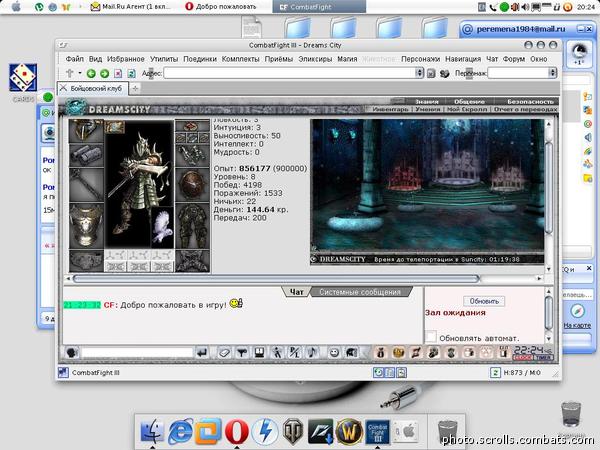Viewport: 600px width, 450px height.
Task: Click the eraser icon in chat toolbar
Action: click(224, 352)
